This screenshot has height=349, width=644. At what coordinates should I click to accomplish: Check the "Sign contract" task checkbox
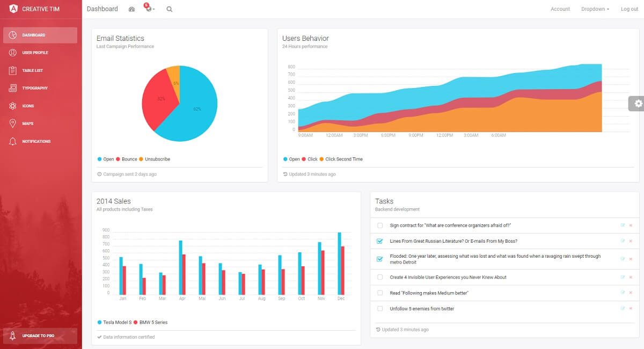tap(380, 226)
